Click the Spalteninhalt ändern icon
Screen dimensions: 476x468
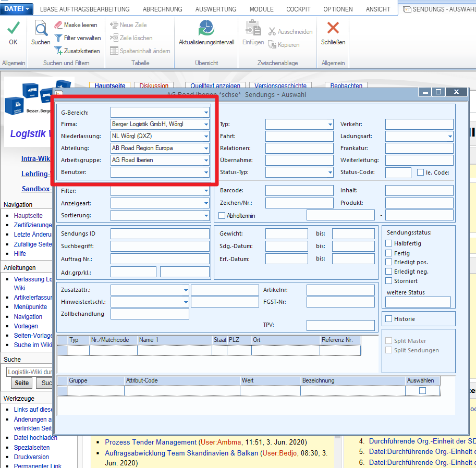[x=114, y=51]
